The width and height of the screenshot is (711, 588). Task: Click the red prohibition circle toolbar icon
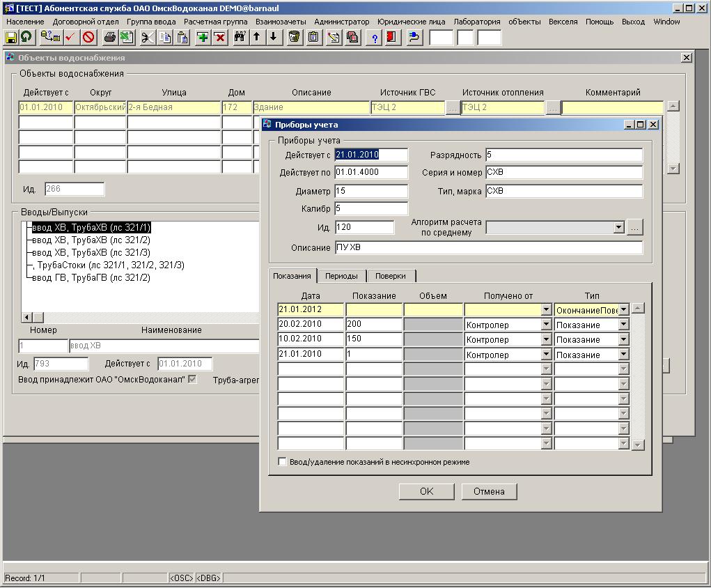tap(88, 38)
